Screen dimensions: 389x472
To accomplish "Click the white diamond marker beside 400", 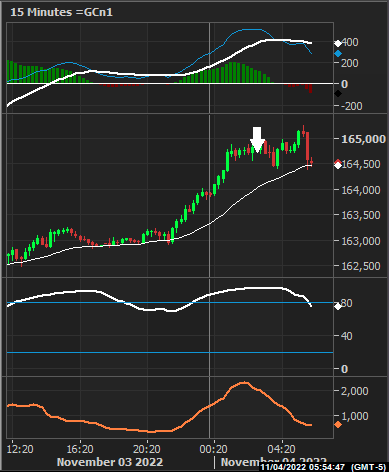I will click(x=338, y=43).
